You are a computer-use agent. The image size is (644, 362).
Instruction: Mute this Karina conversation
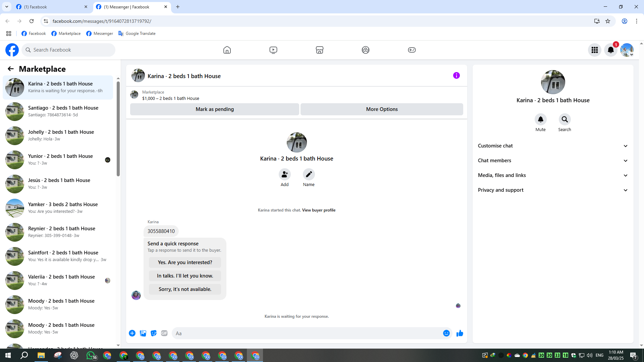click(x=540, y=120)
